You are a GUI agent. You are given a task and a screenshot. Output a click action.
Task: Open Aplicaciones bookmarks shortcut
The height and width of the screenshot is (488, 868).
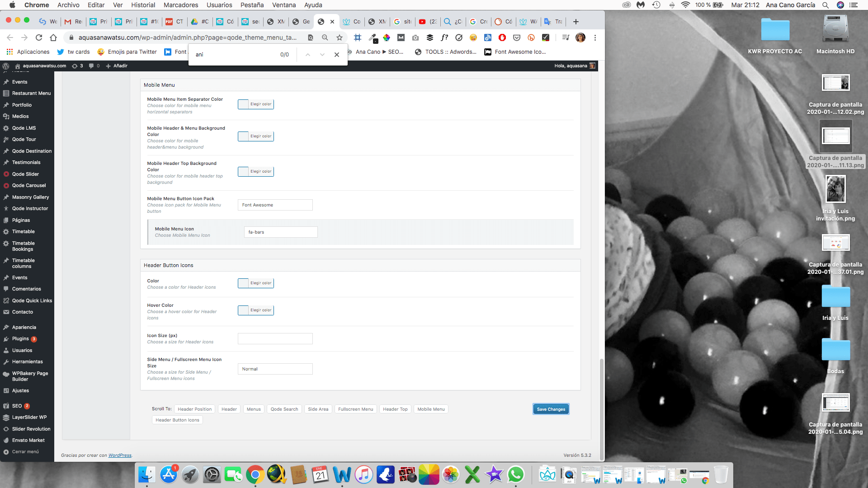click(28, 52)
